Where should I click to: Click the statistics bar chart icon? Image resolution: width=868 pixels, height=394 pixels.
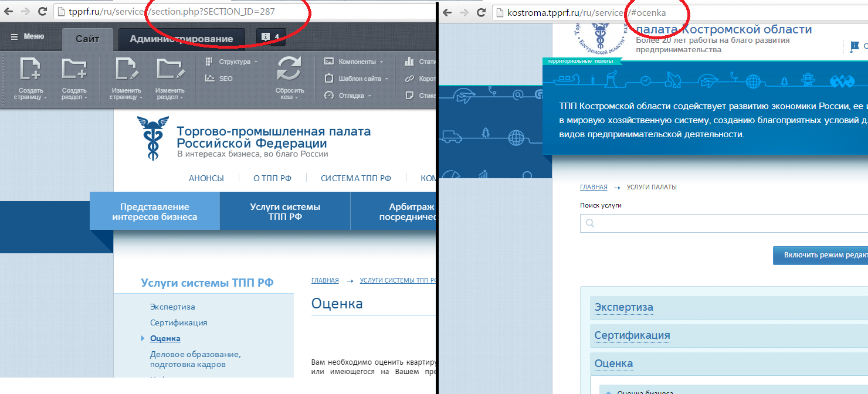click(409, 62)
